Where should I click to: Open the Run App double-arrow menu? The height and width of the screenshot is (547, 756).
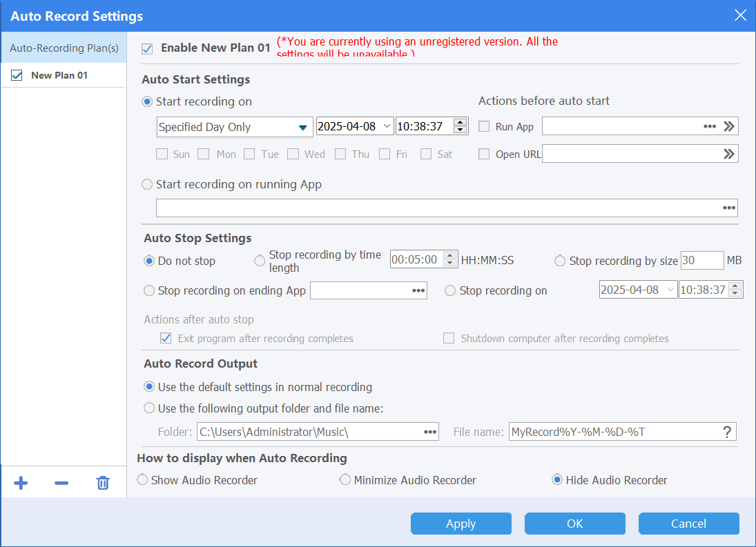click(729, 126)
